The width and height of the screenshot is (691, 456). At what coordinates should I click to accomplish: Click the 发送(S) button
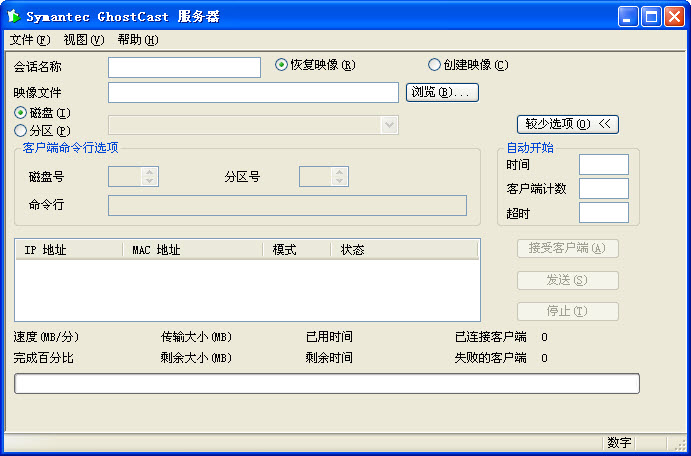click(x=568, y=280)
